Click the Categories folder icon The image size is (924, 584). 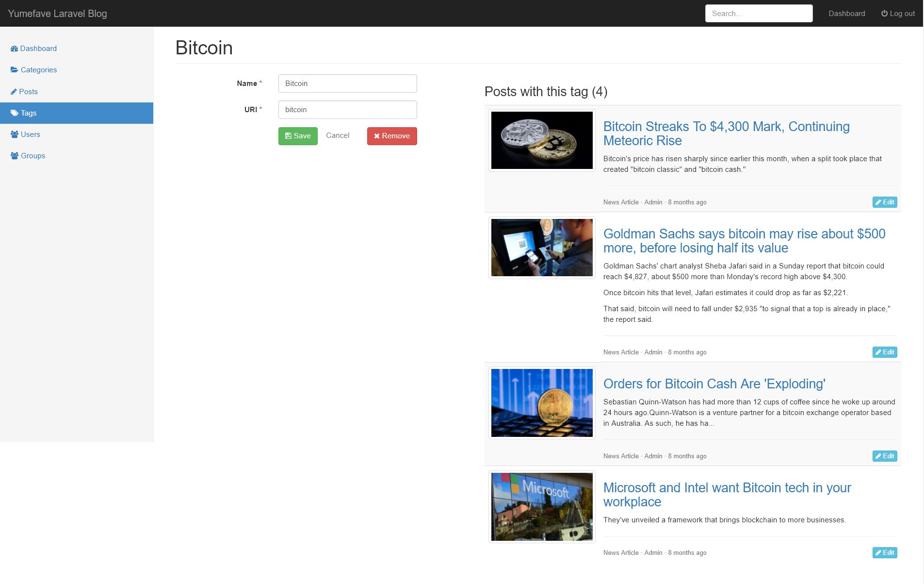click(15, 70)
